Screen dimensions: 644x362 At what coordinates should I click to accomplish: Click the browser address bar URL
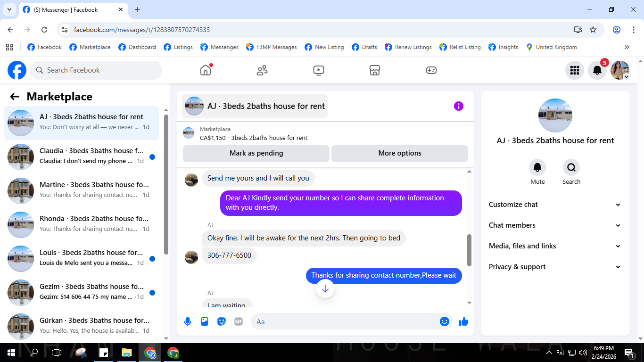point(142,30)
